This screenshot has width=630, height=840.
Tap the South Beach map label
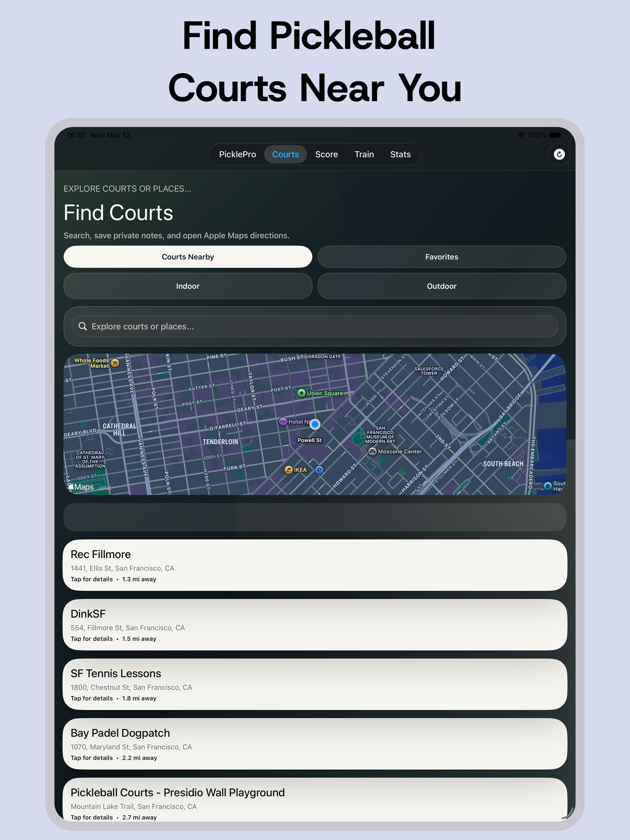[503, 464]
